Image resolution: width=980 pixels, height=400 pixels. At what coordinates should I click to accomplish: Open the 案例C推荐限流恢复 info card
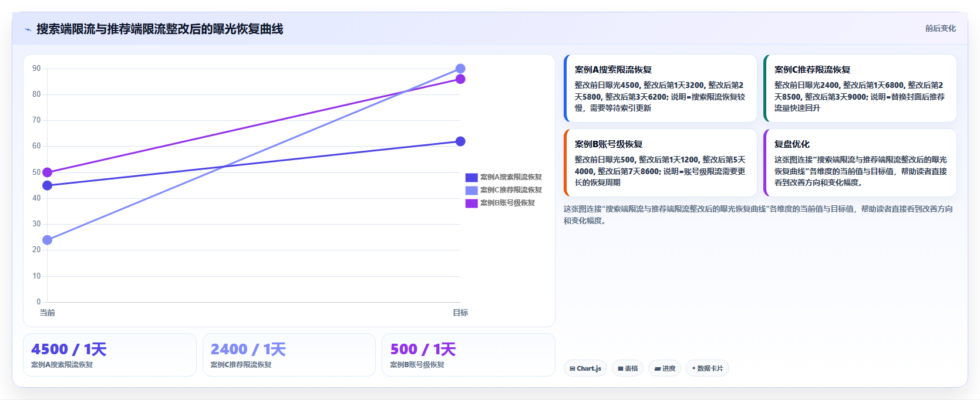pos(860,88)
